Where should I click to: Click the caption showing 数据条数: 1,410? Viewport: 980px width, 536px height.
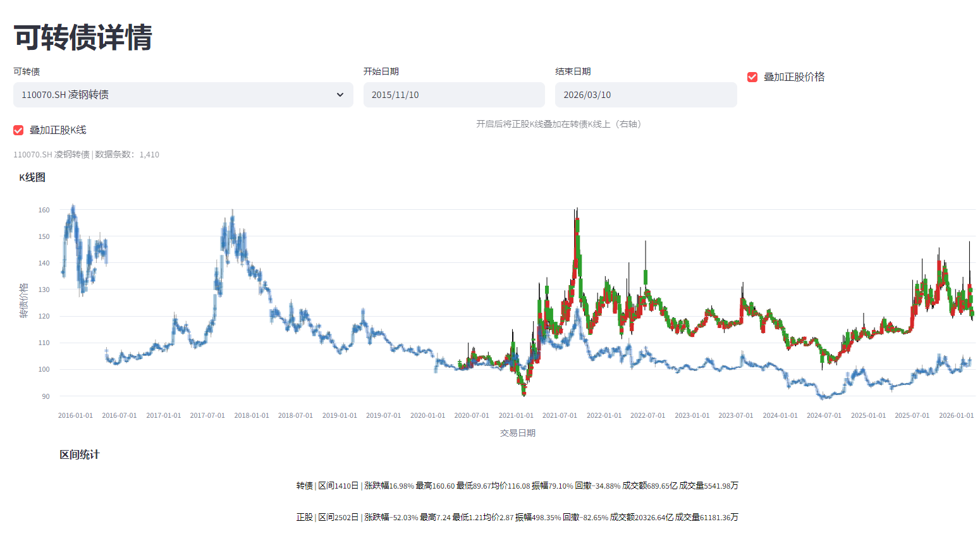pos(87,154)
